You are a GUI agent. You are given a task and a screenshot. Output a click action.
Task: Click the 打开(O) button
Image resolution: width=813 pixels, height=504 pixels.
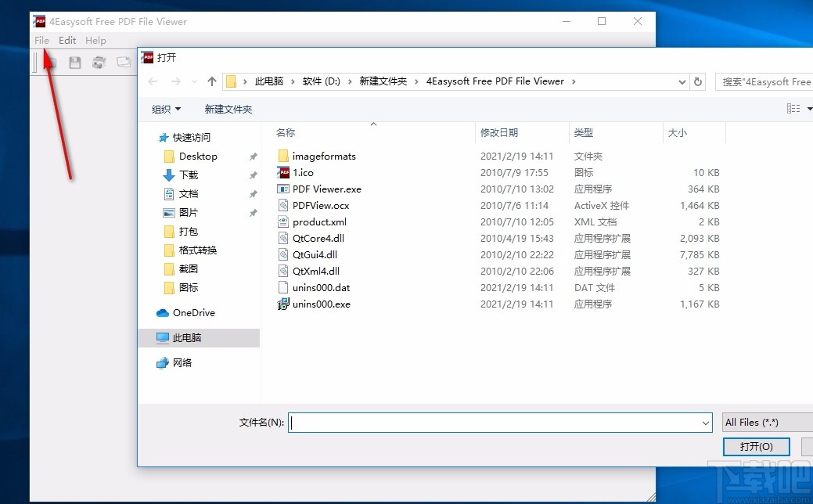(756, 446)
